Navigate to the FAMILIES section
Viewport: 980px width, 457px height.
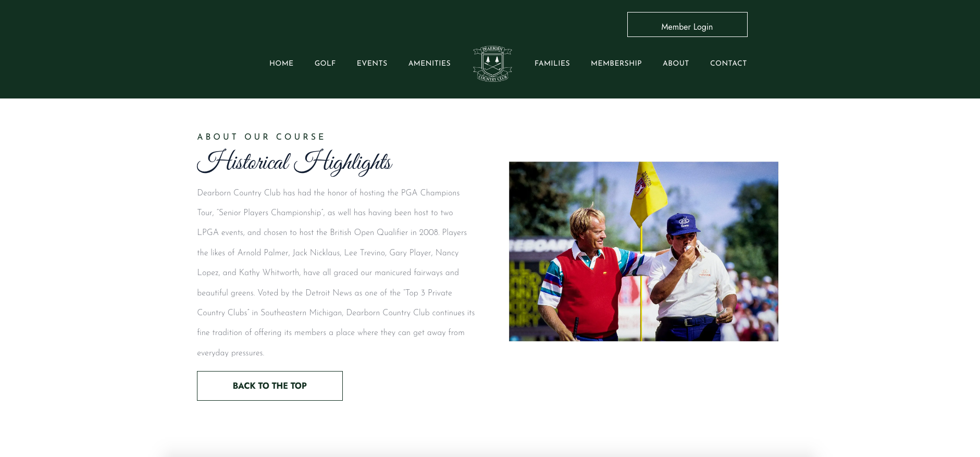tap(552, 63)
